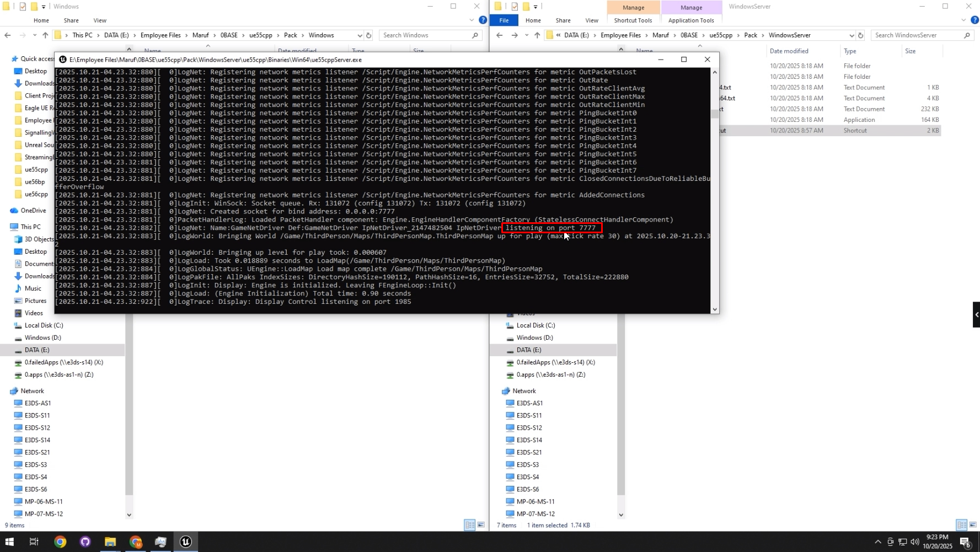Click Properties icon in WindowsServer title bar
This screenshot has width=980, height=552.
[515, 7]
